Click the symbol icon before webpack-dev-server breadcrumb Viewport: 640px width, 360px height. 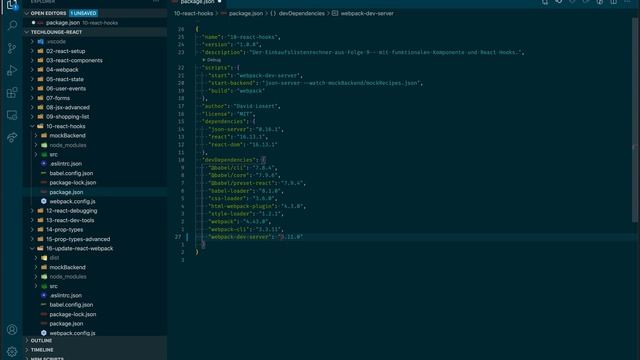click(335, 13)
